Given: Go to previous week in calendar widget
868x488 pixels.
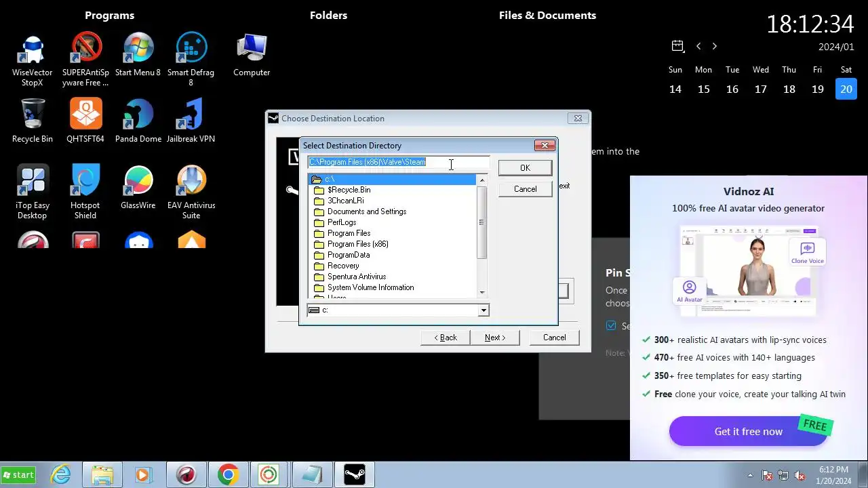Looking at the screenshot, I should pos(698,46).
